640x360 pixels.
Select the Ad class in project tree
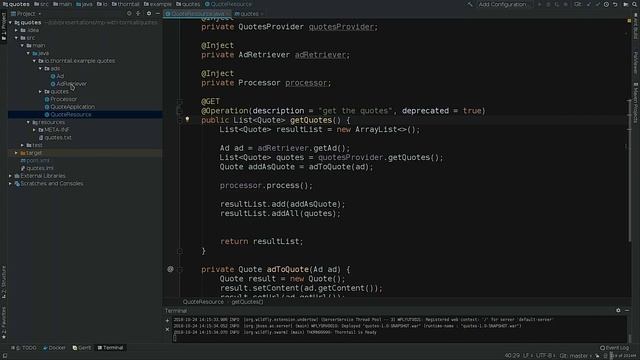point(57,76)
